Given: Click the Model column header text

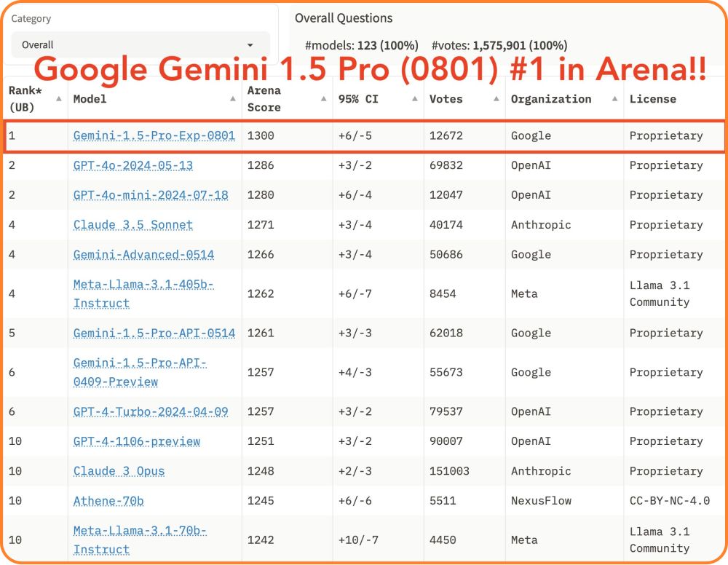Looking at the screenshot, I should click(90, 99).
